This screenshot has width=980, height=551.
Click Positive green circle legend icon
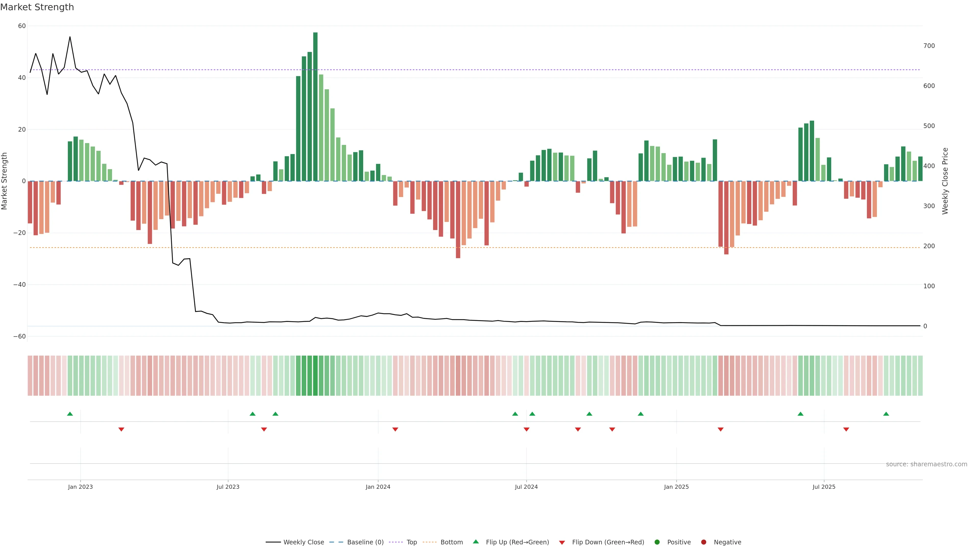(657, 542)
